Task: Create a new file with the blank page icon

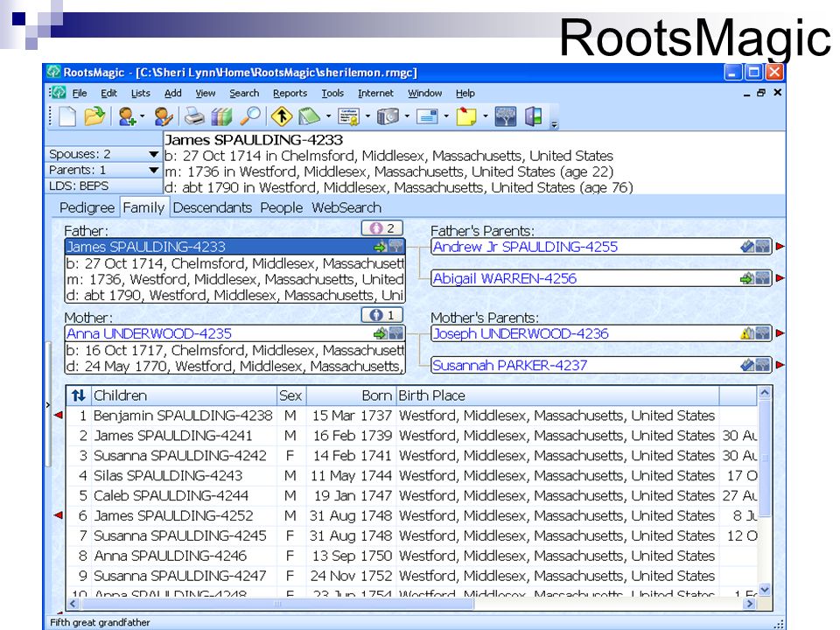Action: coord(67,116)
